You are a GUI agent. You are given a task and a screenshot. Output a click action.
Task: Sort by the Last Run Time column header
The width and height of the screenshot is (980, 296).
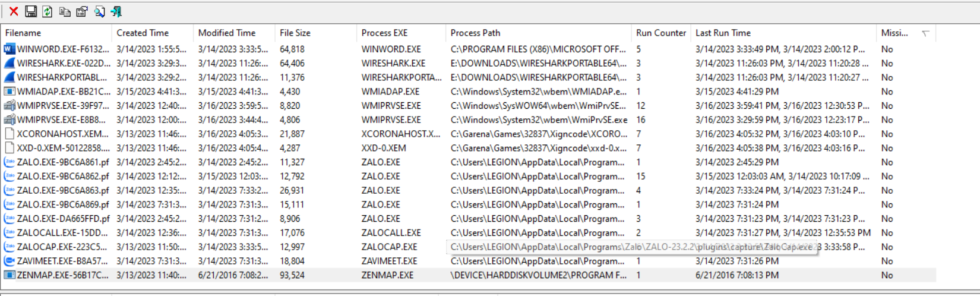783,33
